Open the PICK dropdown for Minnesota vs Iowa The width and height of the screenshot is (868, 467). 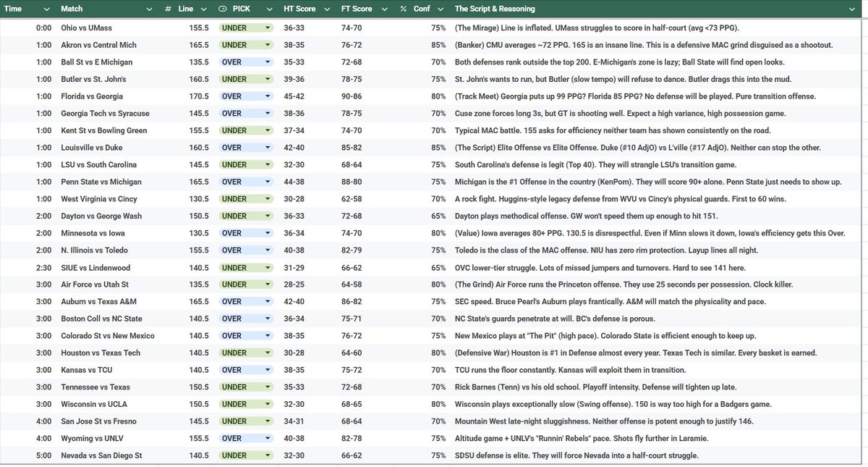tap(268, 233)
